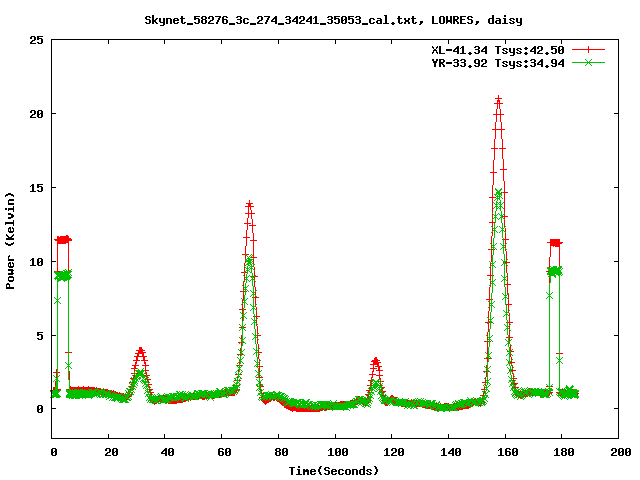Select the YR-33.92 Tsys:34.94 legend label
Viewport: 640px width, 480px height.
pyautogui.click(x=499, y=62)
